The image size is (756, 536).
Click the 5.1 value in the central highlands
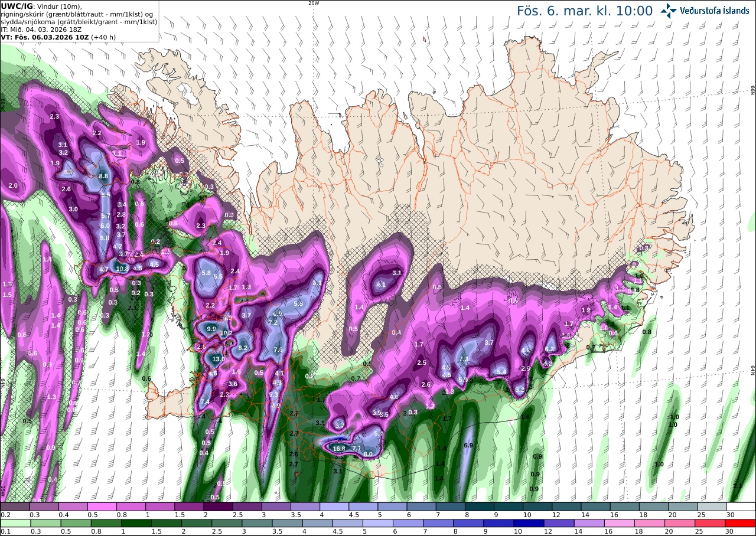tap(317, 283)
